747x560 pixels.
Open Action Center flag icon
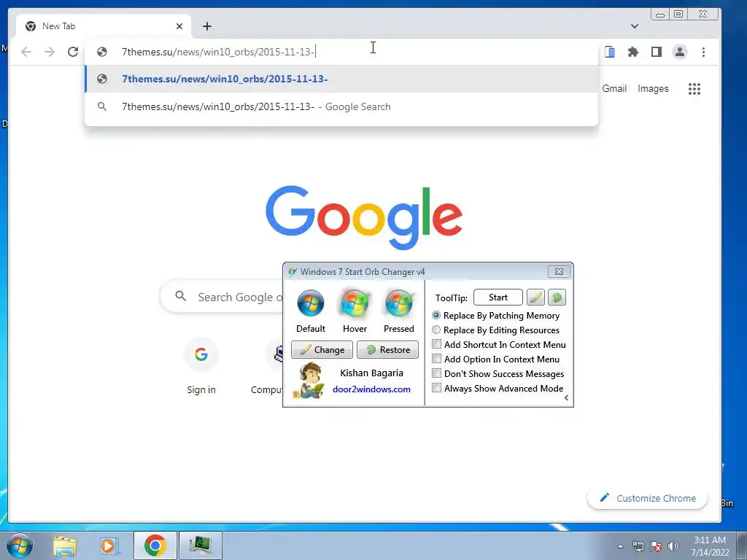click(x=656, y=546)
